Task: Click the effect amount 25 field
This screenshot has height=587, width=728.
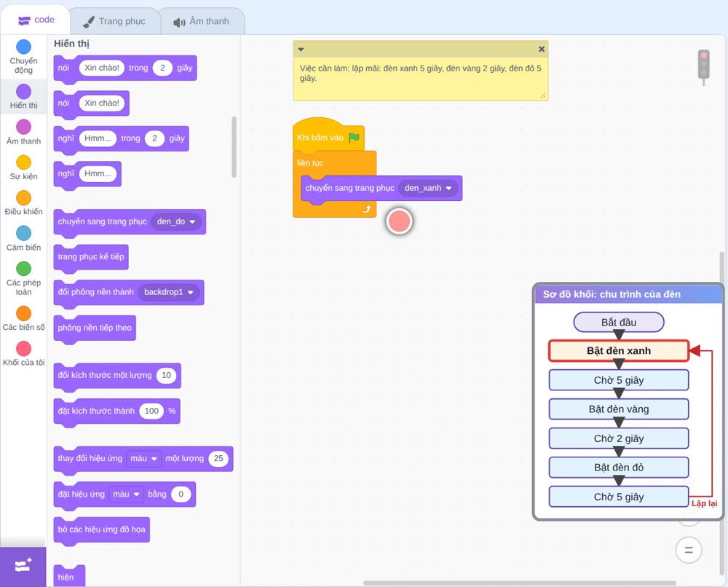Action: 218,458
